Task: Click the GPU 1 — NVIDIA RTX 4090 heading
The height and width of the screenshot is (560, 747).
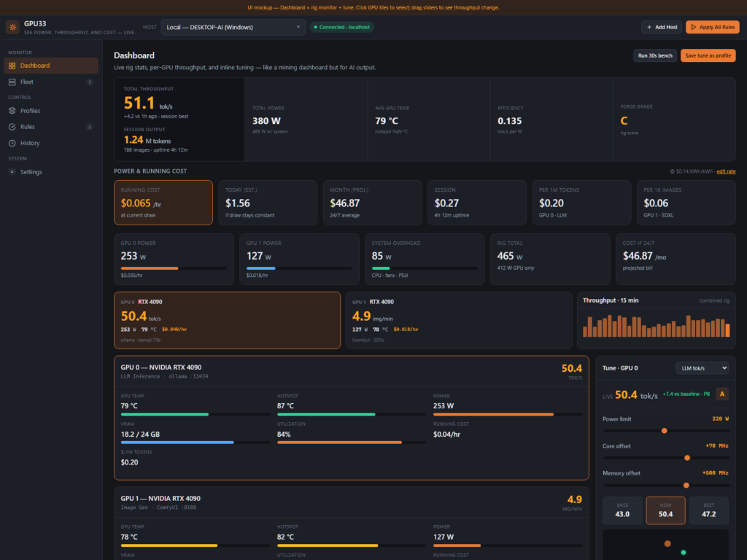Action: (x=160, y=499)
